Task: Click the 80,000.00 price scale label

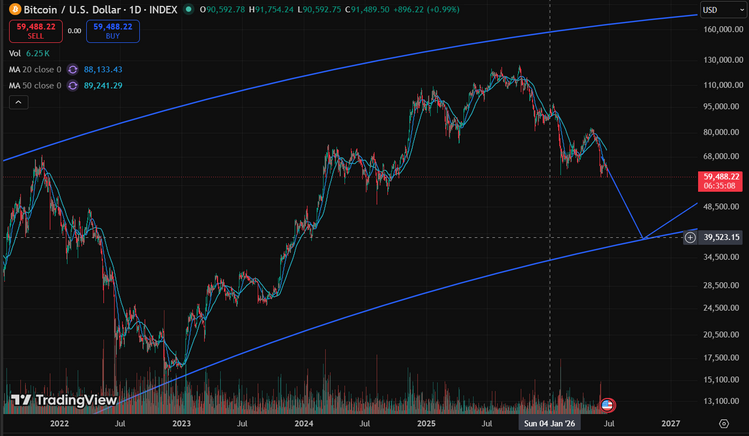Action: (723, 132)
